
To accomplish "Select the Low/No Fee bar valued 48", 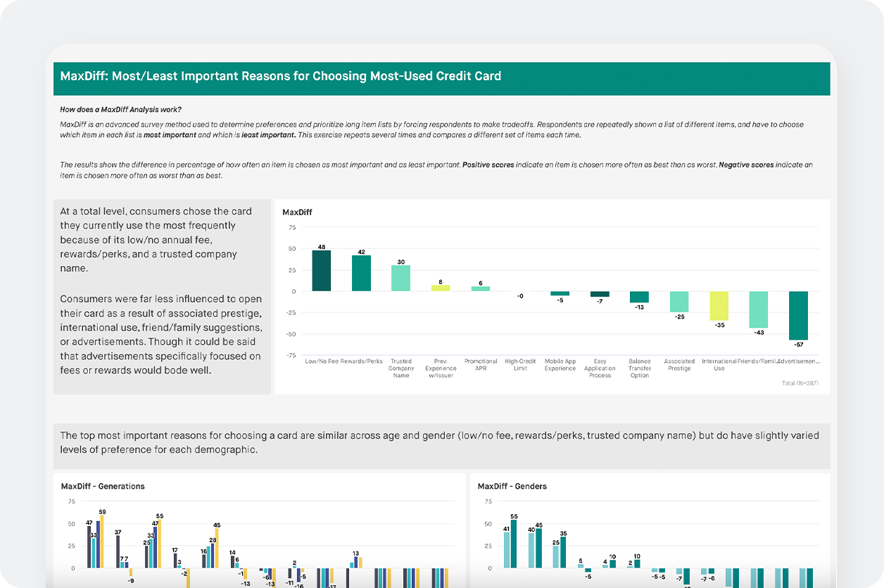I will pyautogui.click(x=322, y=271).
